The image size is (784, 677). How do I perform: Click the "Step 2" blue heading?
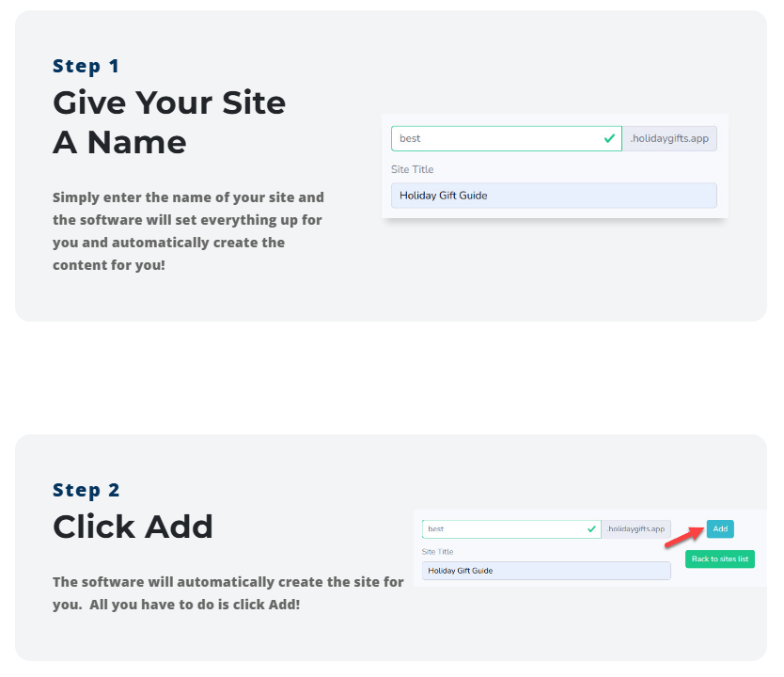tap(86, 490)
